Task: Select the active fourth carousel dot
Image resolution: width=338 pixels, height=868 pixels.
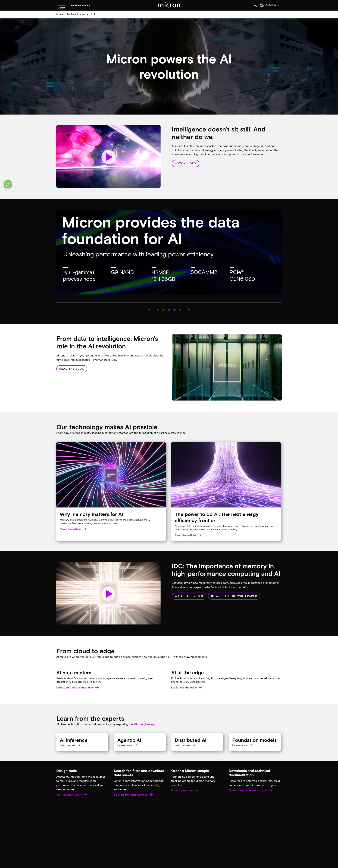Action: [x=174, y=310]
